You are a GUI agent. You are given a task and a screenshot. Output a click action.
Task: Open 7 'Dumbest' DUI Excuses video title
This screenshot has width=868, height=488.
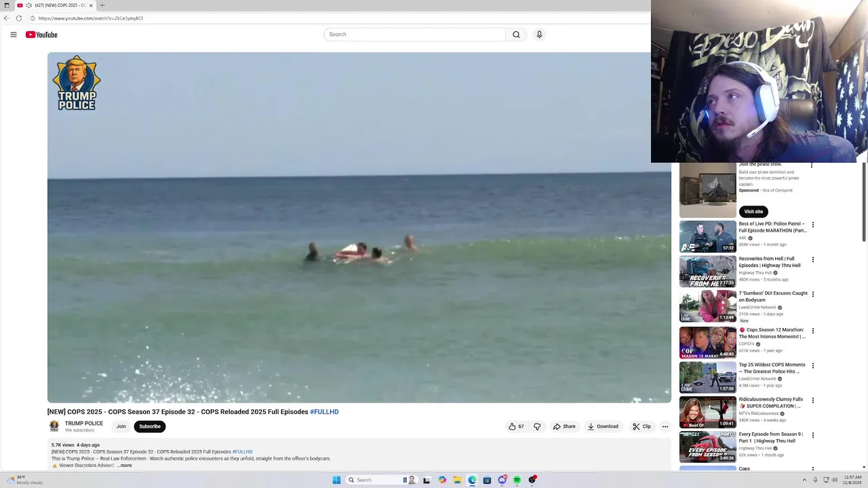coord(773,297)
